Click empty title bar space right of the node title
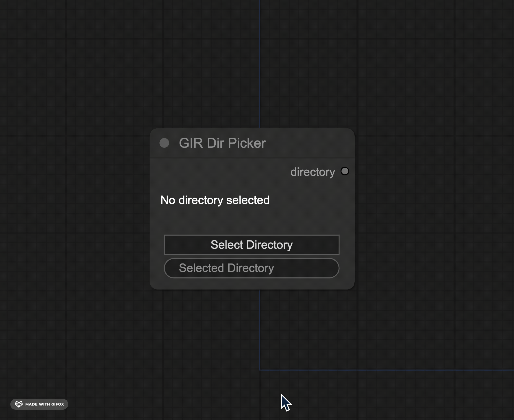 tap(310, 143)
